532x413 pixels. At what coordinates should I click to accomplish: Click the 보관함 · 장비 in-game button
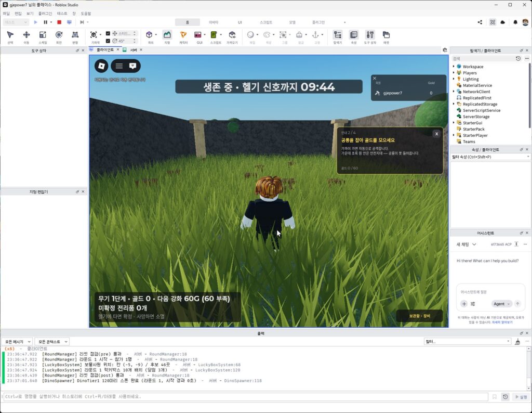[420, 316]
